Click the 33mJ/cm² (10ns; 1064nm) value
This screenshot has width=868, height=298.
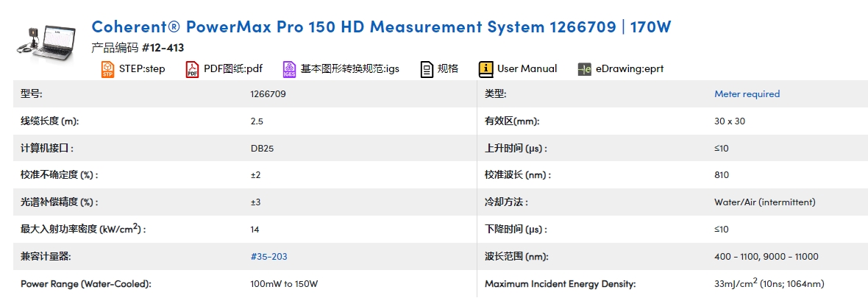click(x=769, y=283)
